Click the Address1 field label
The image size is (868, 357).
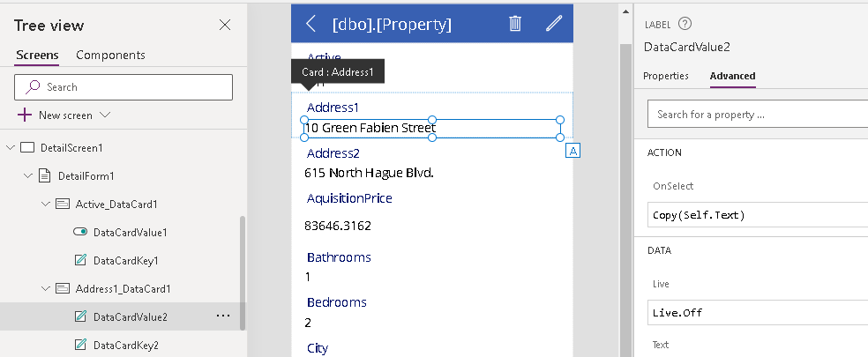333,108
